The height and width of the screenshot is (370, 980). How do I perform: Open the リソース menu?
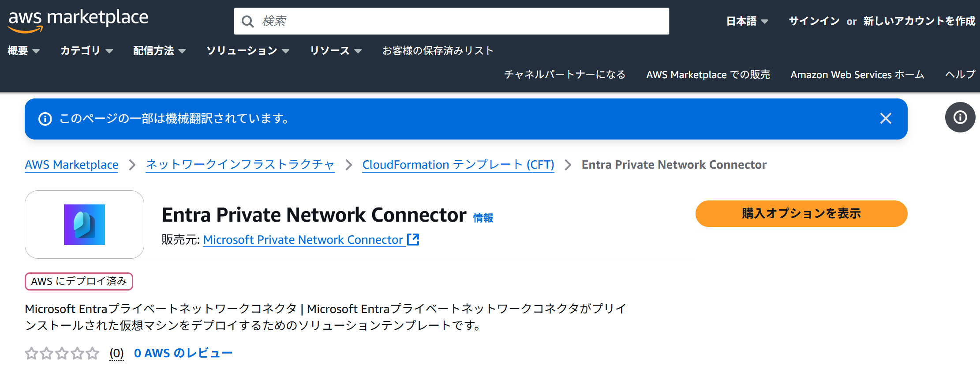coord(336,51)
